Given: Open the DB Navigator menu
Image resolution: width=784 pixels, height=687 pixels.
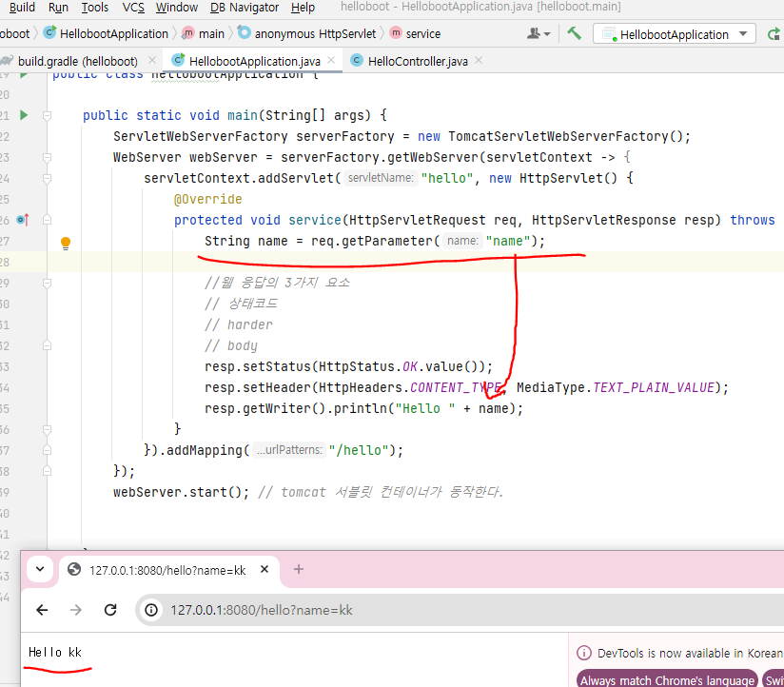Looking at the screenshot, I should 244,7.
